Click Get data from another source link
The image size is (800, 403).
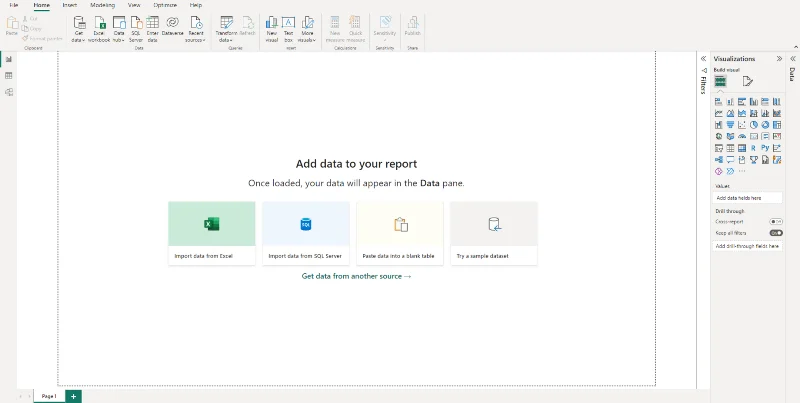tap(356, 276)
